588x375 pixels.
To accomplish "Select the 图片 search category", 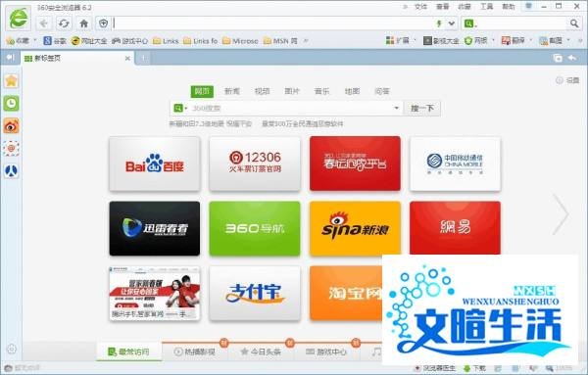I will pyautogui.click(x=292, y=91).
